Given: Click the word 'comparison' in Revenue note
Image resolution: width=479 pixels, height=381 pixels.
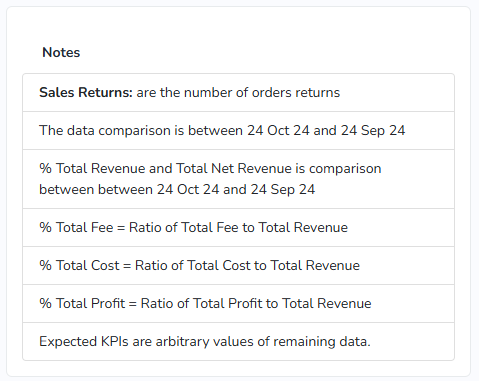Looking at the screenshot, I should 345,169.
